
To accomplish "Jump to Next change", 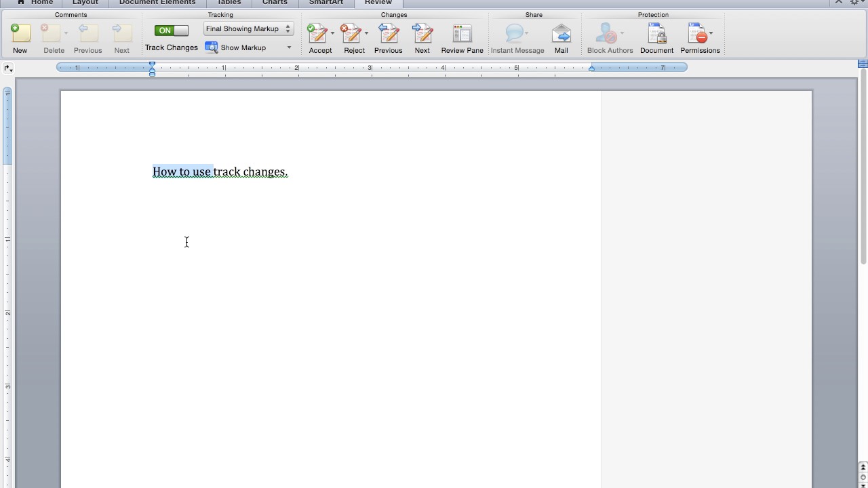I will (x=422, y=39).
